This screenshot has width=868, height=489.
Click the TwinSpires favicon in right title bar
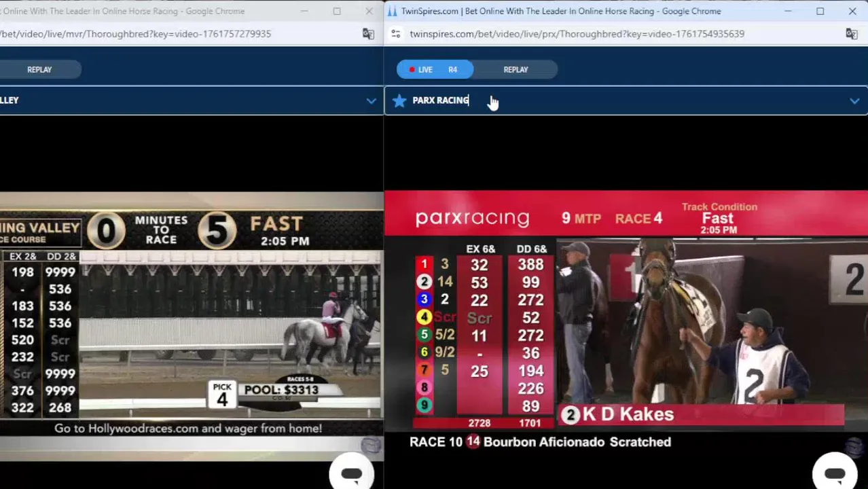click(x=393, y=11)
